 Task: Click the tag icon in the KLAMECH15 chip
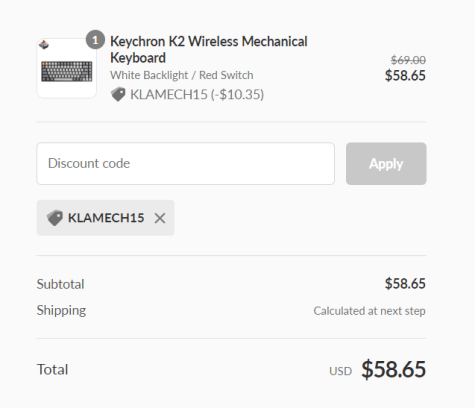tap(55, 218)
